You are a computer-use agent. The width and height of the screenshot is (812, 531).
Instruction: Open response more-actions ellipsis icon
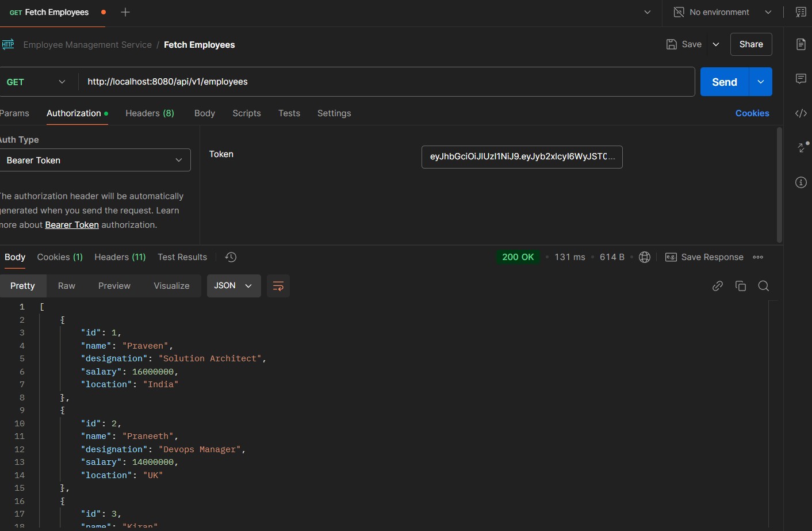[x=758, y=257]
